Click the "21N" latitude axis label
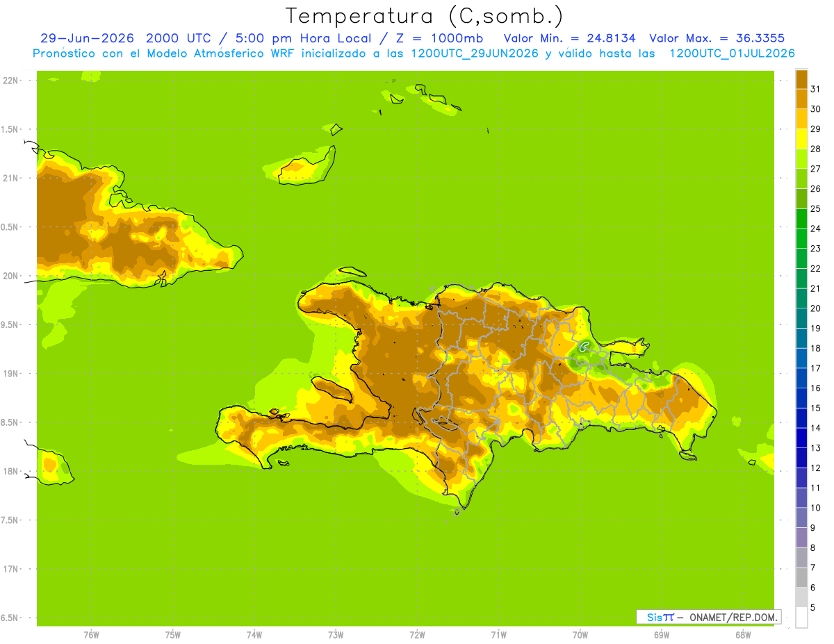The height and width of the screenshot is (644, 834). pos(10,178)
